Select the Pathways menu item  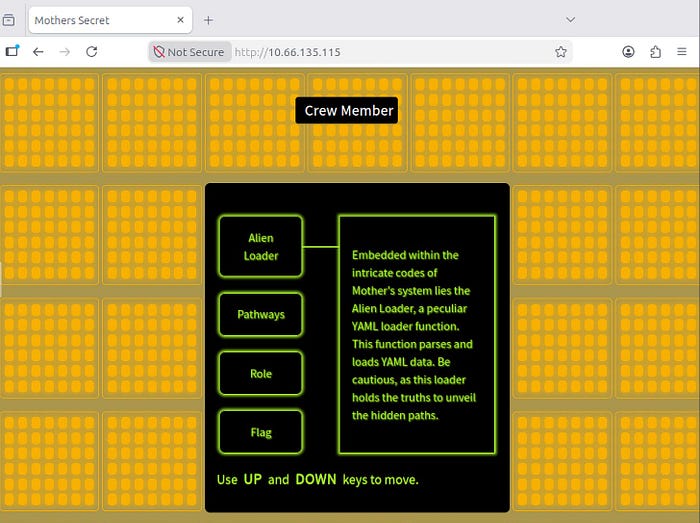click(x=261, y=314)
